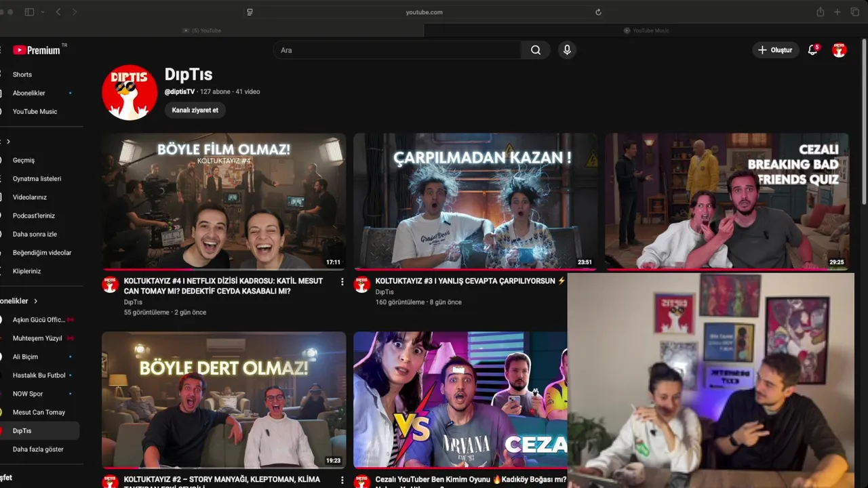Expand the chevron above Geçmiş
Screen dimensions: 868x488
click(8, 142)
